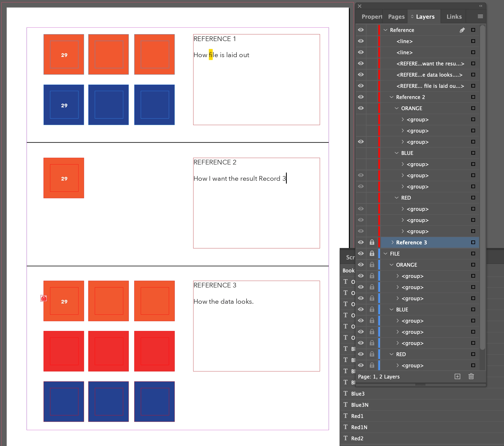Click the Delete Selected Layers trash icon
Screen dimensions: 504x446
click(x=471, y=376)
